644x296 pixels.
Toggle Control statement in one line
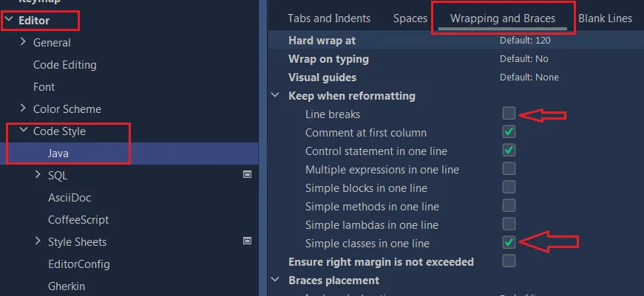(509, 151)
